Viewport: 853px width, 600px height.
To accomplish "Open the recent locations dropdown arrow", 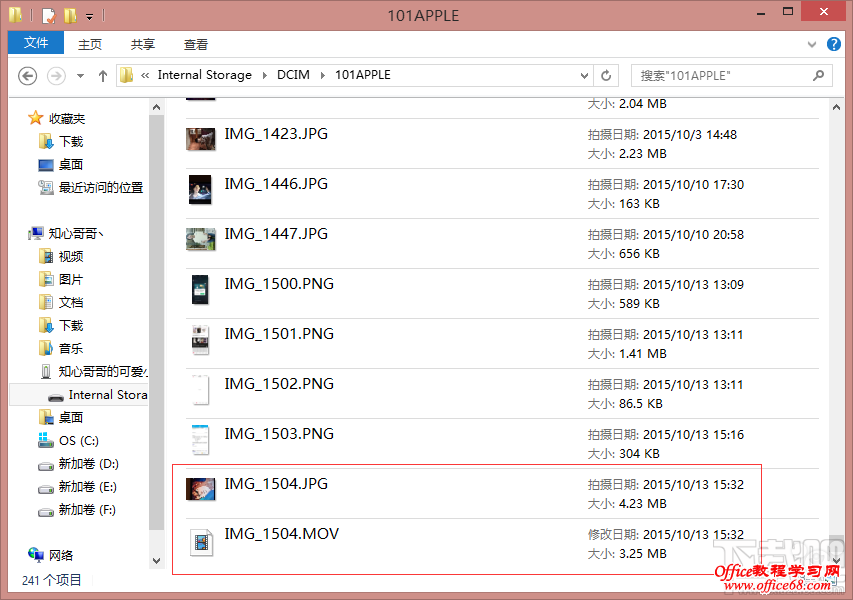I will coord(81,76).
